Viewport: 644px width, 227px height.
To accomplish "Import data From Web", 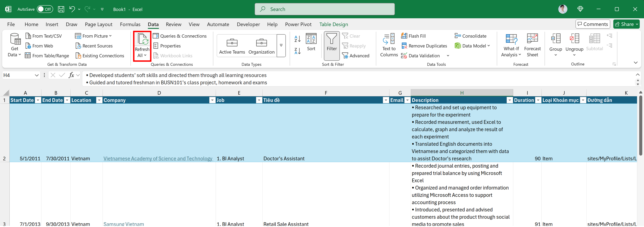I will click(39, 46).
